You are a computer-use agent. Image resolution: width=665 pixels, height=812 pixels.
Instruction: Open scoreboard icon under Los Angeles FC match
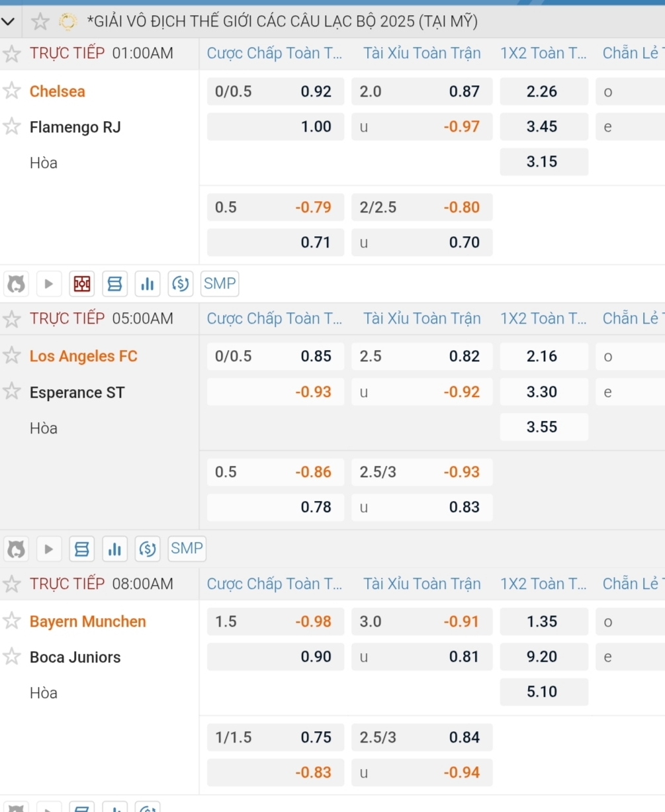pos(82,549)
